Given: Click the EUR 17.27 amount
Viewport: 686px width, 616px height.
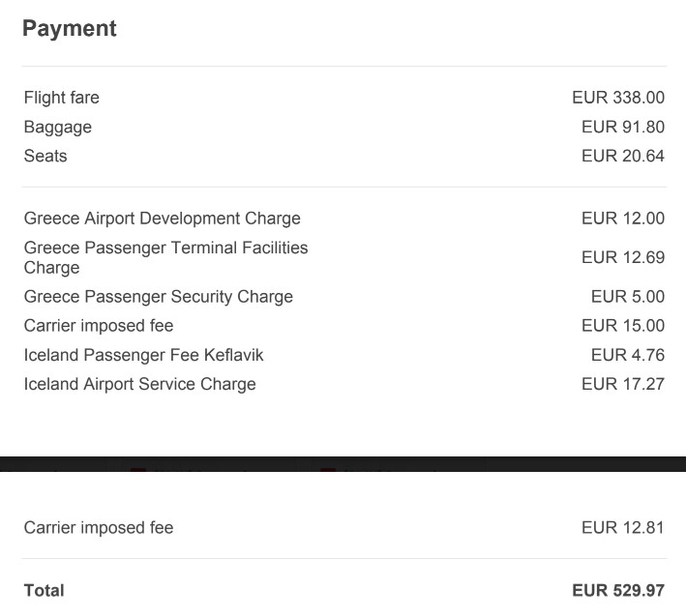Looking at the screenshot, I should point(623,384).
